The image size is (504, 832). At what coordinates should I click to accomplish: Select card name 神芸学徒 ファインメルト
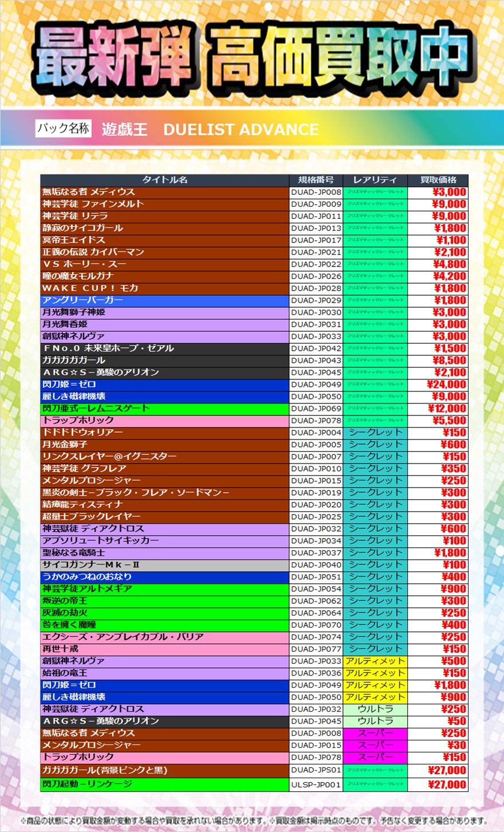point(93,204)
